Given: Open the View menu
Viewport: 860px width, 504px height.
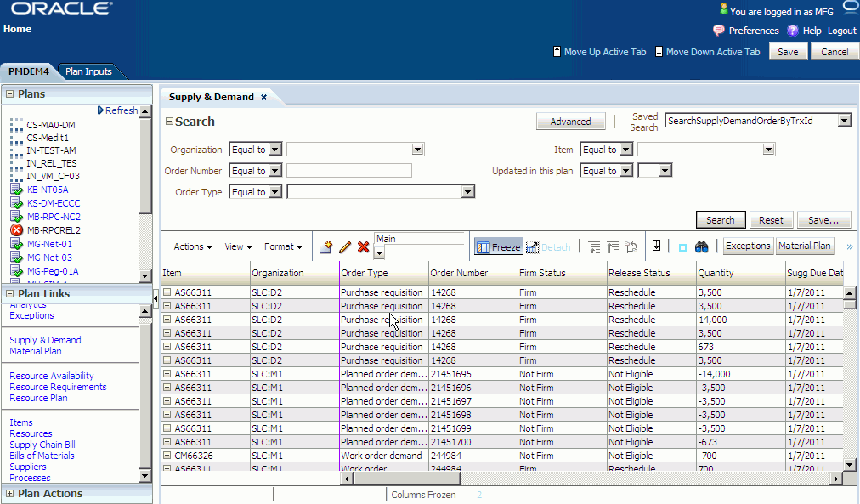Looking at the screenshot, I should [239, 246].
